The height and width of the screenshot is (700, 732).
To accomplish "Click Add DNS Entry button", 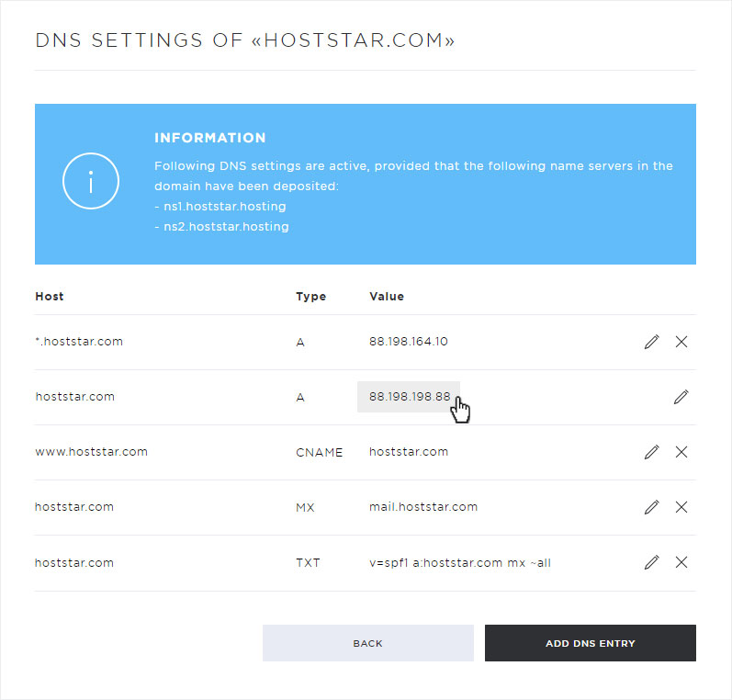I will [x=590, y=643].
